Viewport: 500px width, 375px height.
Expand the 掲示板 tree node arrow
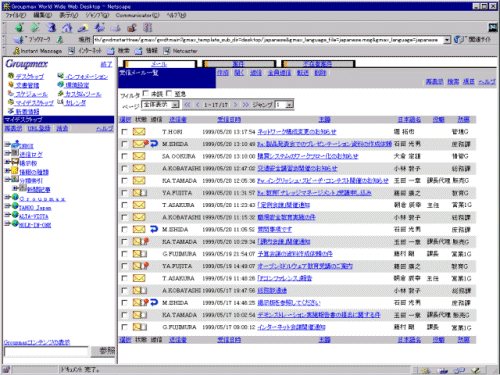pyautogui.click(x=7, y=162)
